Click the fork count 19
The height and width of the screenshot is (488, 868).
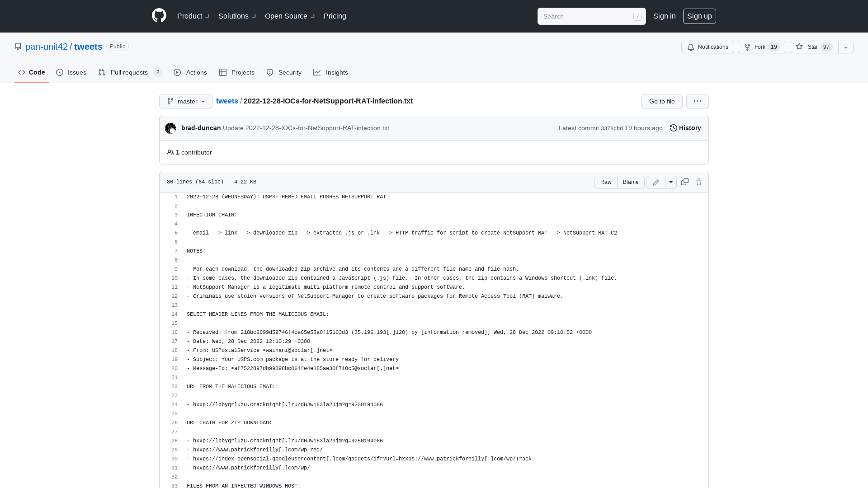coord(774,47)
